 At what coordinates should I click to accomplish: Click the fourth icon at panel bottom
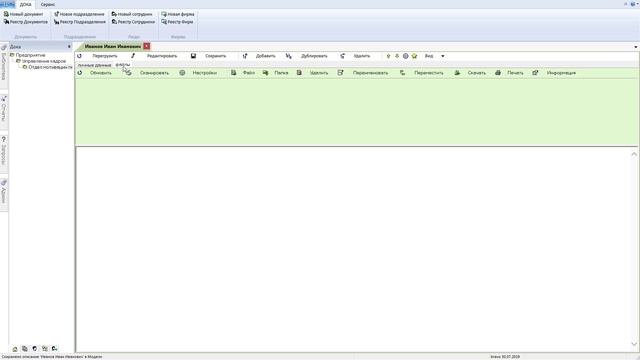tap(44, 349)
